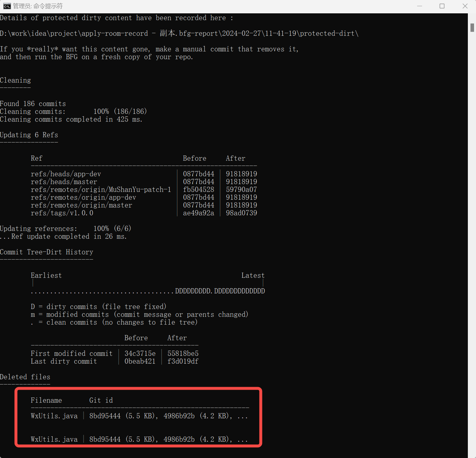Minimize the Command Prompt window
476x458 pixels.
coord(419,6)
